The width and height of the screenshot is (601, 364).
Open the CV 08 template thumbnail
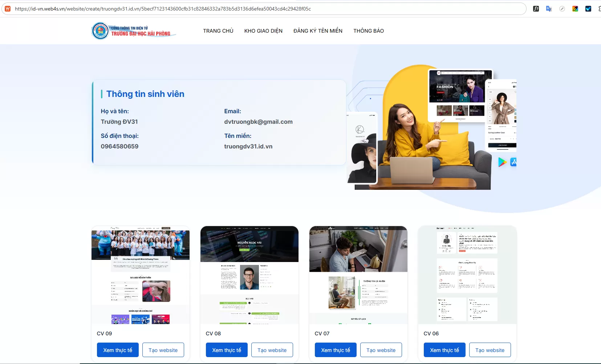249,275
